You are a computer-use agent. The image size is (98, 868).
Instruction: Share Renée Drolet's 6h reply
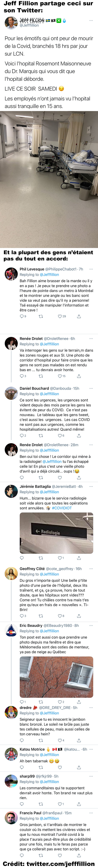coord(79,376)
